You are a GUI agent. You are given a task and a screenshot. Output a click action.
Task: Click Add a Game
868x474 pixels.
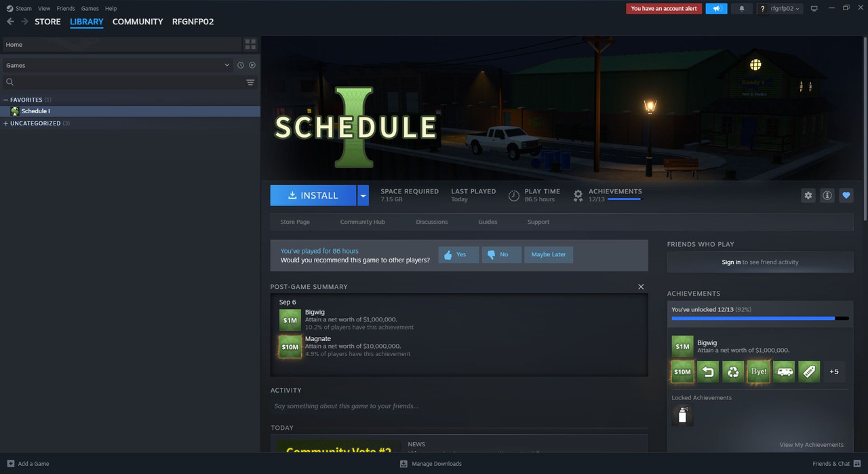pyautogui.click(x=28, y=464)
